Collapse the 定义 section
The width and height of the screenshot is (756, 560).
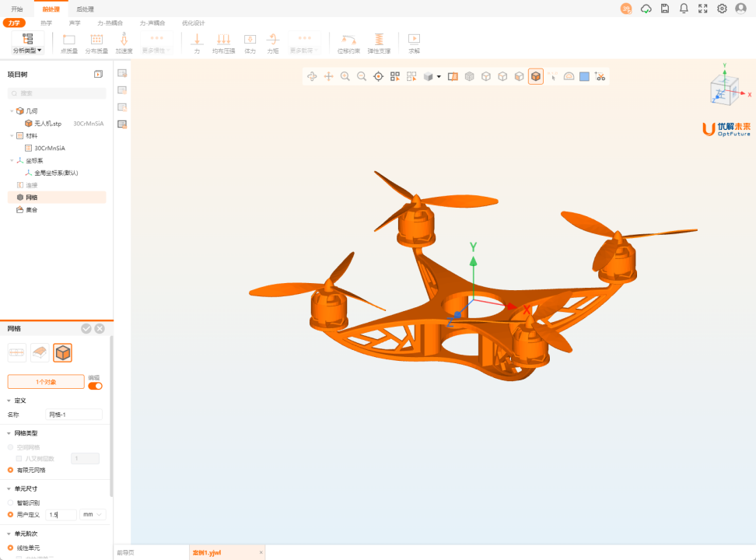coord(9,401)
